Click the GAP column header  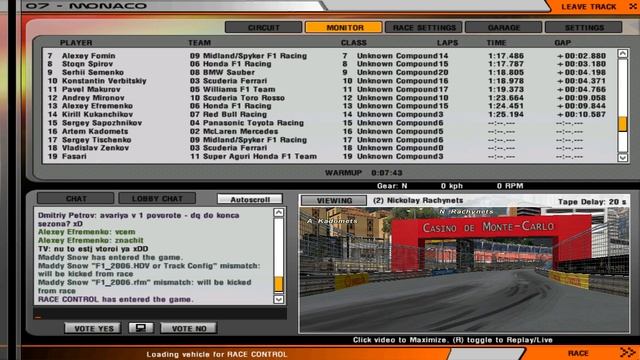(562, 42)
